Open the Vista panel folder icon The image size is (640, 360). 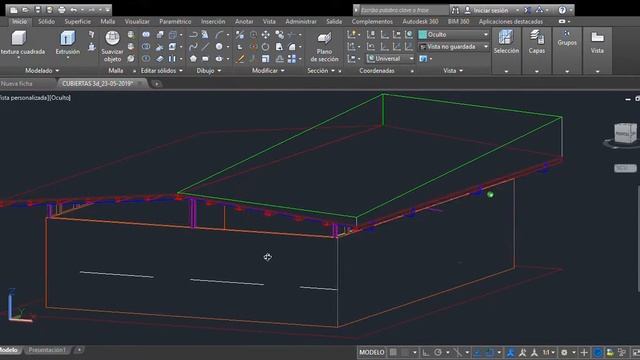pyautogui.click(x=597, y=37)
